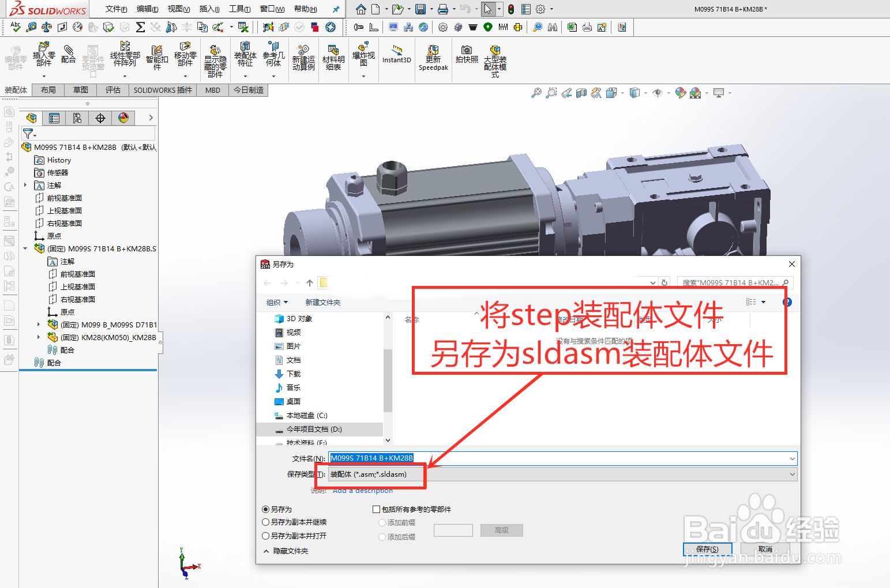Check 包括所有参考的零部件 option
Image resolution: width=890 pixels, height=588 pixels.
coord(376,509)
